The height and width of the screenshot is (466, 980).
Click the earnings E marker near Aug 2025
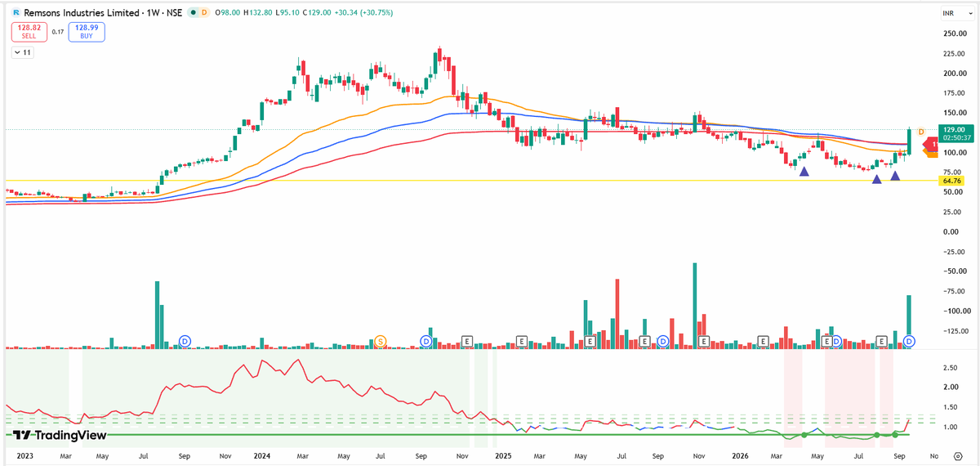(x=644, y=340)
